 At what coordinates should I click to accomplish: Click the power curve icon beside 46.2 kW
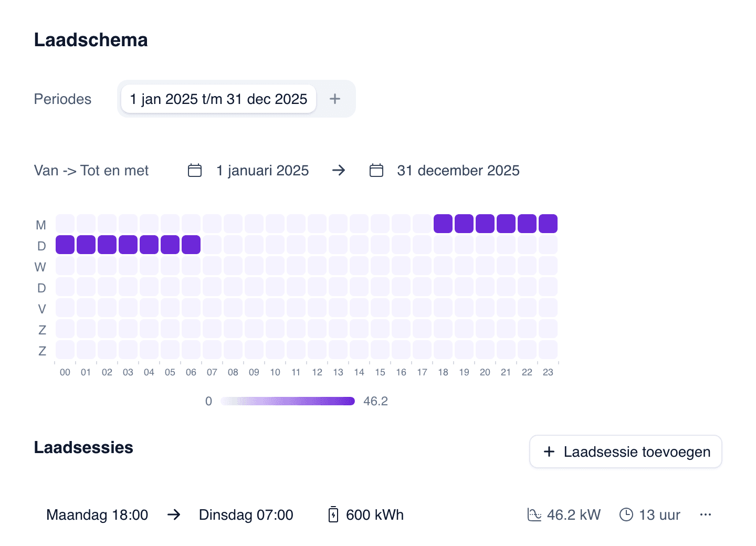[534, 514]
